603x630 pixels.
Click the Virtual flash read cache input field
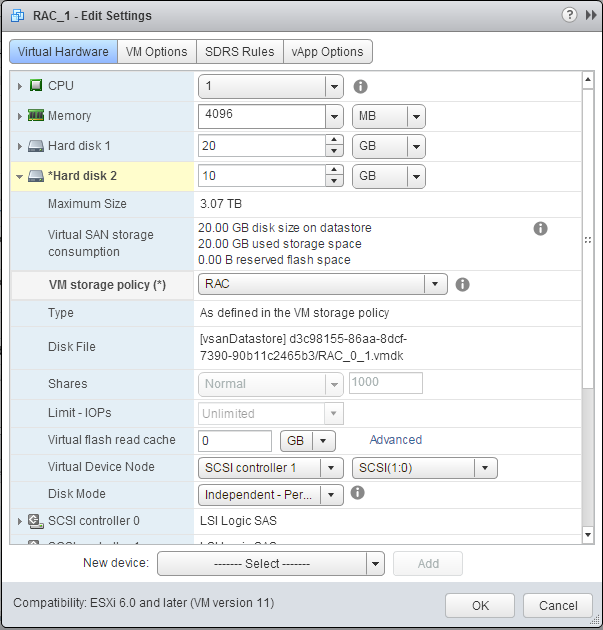point(235,441)
